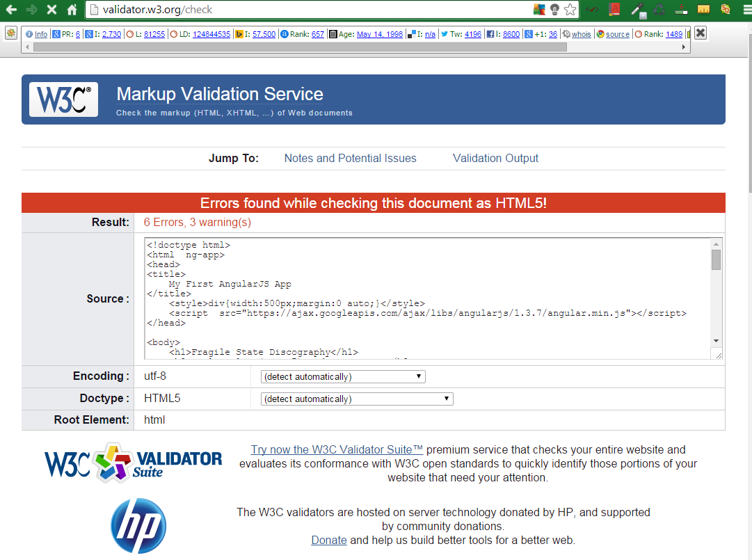Click the W3C Validator Suite logo
The image size is (752, 560).
tap(134, 463)
